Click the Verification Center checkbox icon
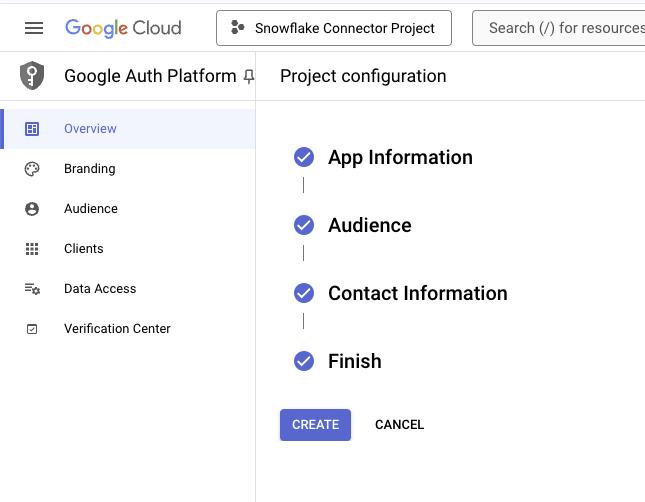The width and height of the screenshot is (645, 502). (32, 329)
